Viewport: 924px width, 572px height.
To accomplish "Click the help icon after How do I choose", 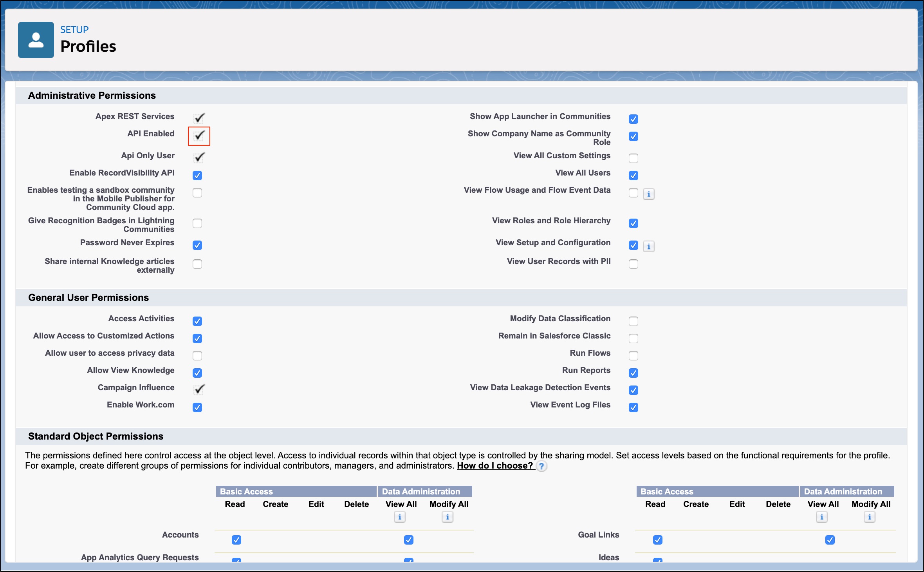I will pyautogui.click(x=542, y=466).
